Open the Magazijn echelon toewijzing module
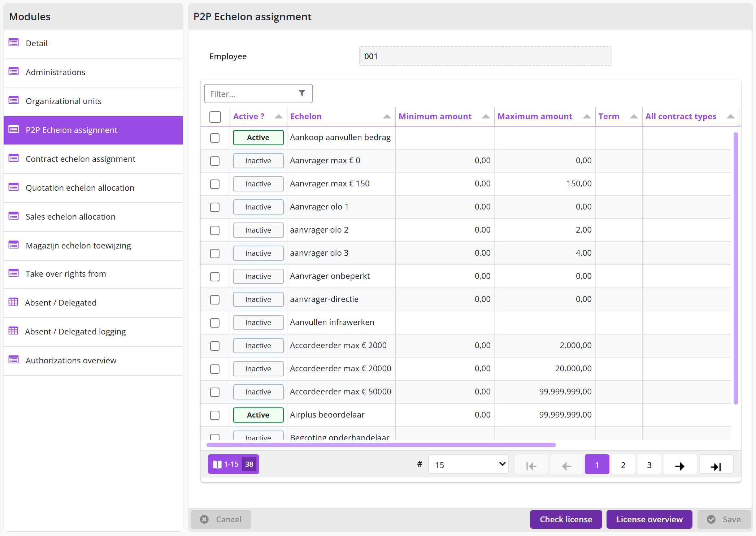 (93, 246)
